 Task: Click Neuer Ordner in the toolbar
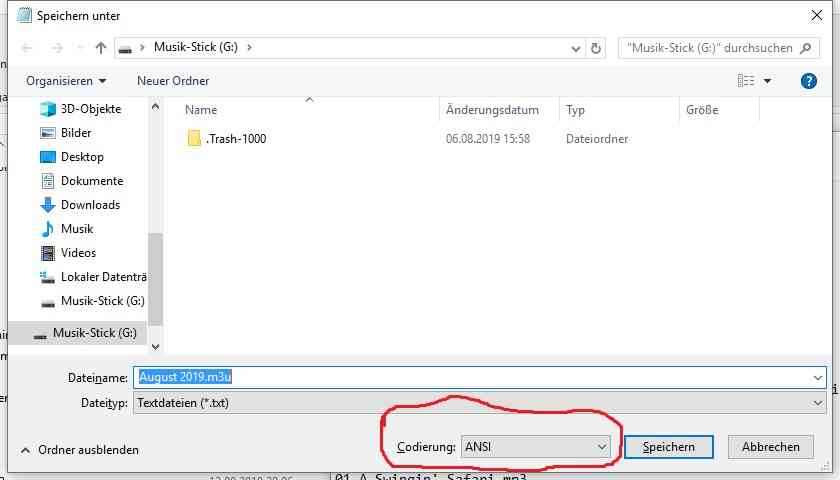(x=173, y=81)
